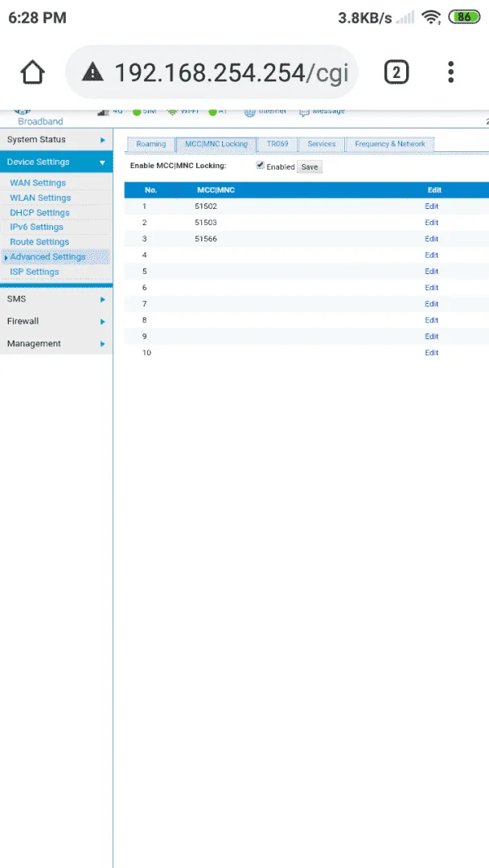Screen dimensions: 489x868
Task: Edit row 2 with 51503
Action: click(431, 223)
